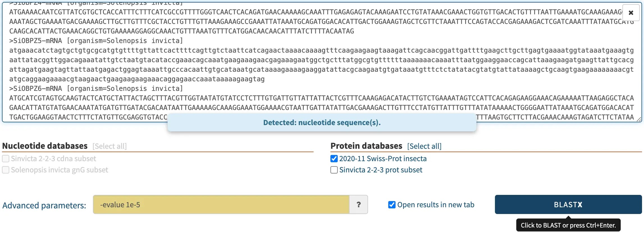Click the Ctrl+Enter BLAST tooltip
The width and height of the screenshot is (644, 232).
pos(568,225)
